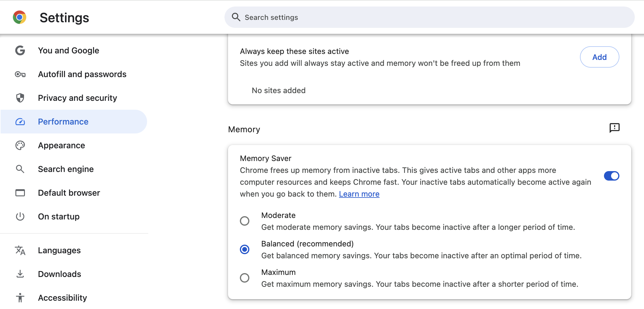Open Privacy and security section

point(74,98)
